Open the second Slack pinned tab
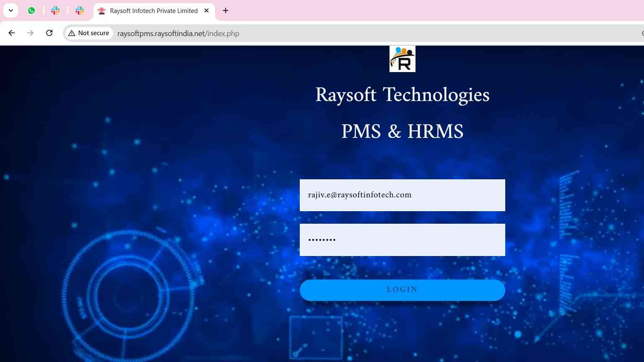This screenshot has width=644, height=362. (80, 10)
